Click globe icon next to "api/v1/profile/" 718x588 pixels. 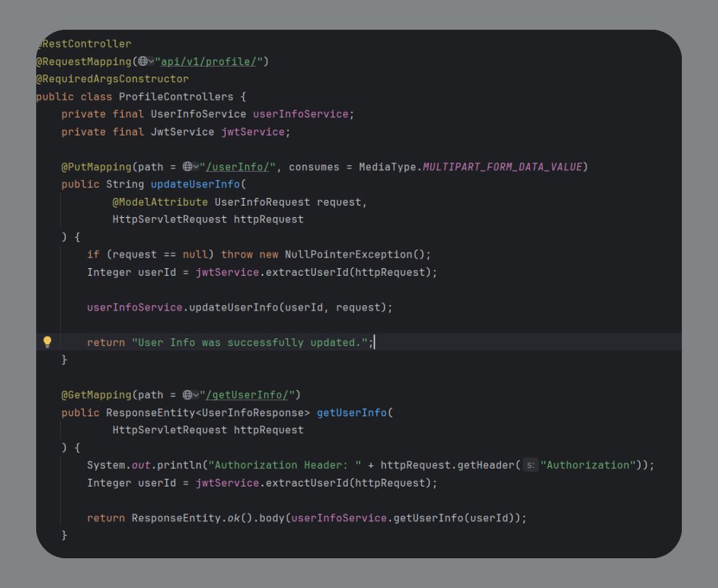[x=143, y=61]
